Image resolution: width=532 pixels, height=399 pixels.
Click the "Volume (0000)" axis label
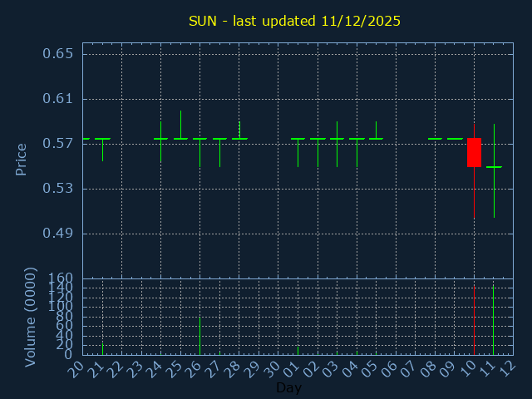click(31, 317)
